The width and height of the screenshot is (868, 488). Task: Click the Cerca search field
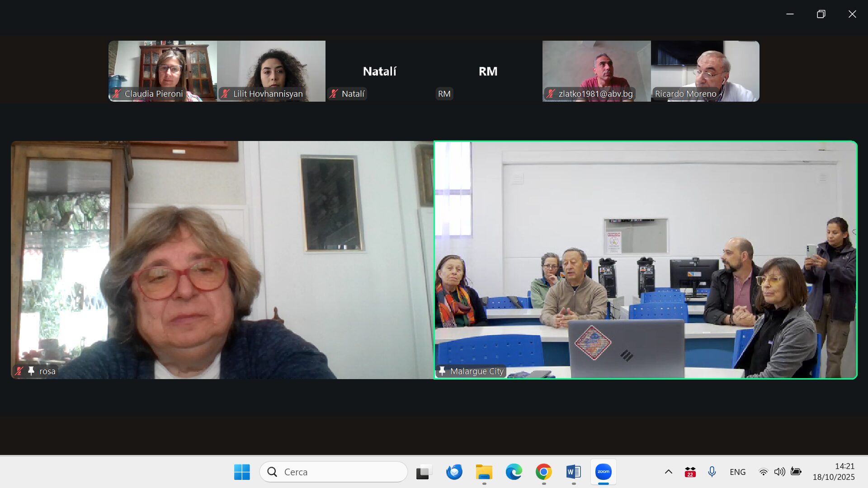(x=334, y=472)
